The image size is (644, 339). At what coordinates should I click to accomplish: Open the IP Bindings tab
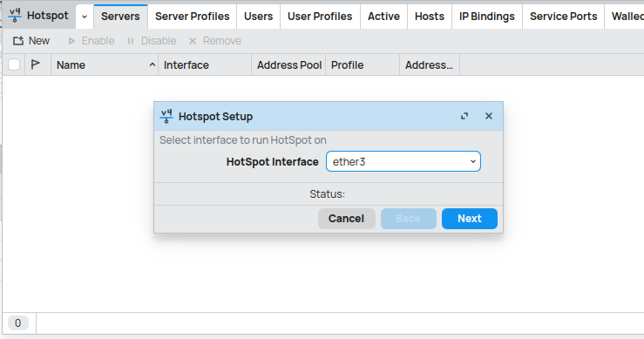point(486,17)
